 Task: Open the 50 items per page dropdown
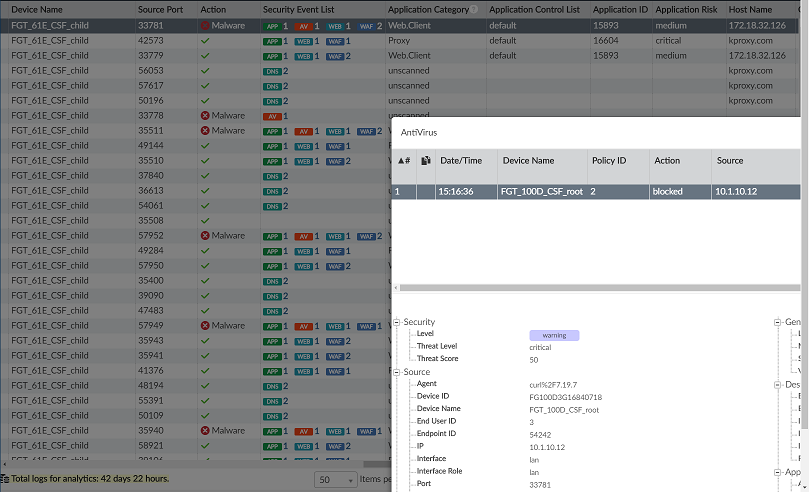pos(336,479)
